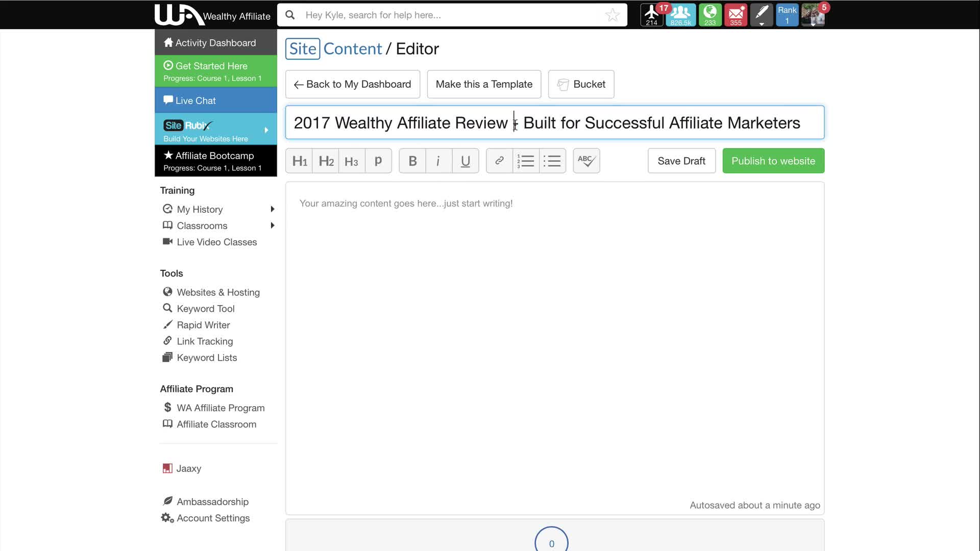Open My History under Training

point(200,209)
